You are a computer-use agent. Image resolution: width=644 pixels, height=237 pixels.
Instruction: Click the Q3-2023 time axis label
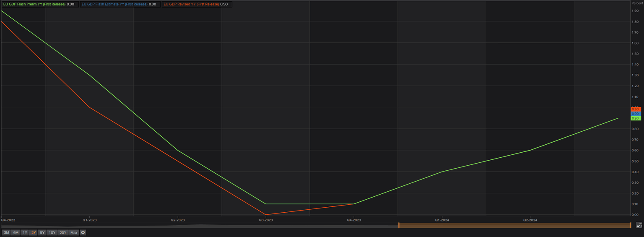click(x=265, y=220)
